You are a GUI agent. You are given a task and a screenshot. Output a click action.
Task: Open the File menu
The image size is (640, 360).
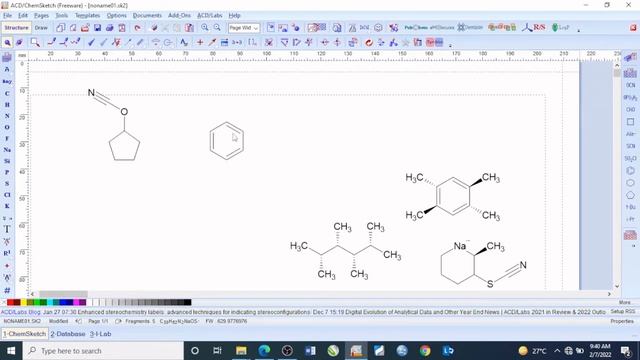7,16
